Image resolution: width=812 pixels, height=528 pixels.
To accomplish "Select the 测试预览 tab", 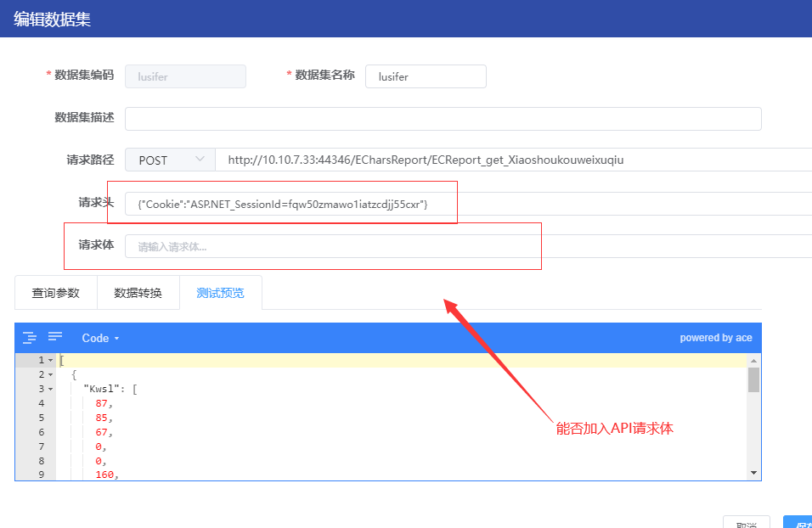I will (x=221, y=293).
